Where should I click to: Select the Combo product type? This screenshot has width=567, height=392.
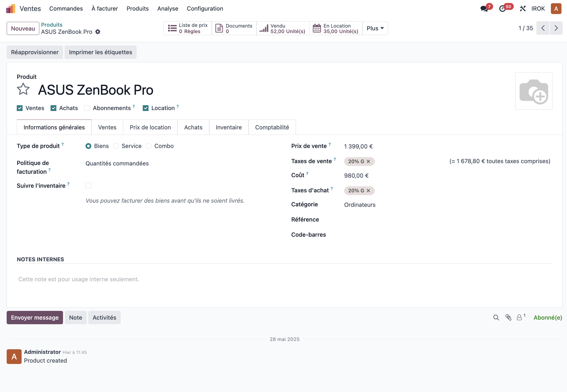coord(149,146)
